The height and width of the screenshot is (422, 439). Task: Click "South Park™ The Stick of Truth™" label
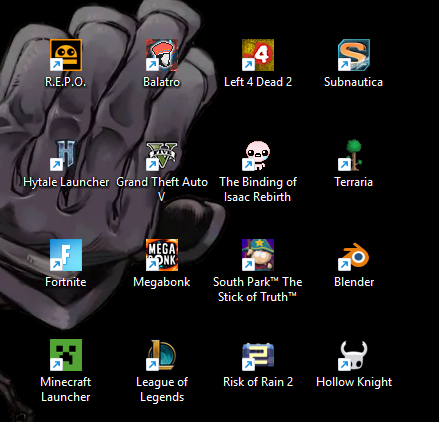pos(258,289)
